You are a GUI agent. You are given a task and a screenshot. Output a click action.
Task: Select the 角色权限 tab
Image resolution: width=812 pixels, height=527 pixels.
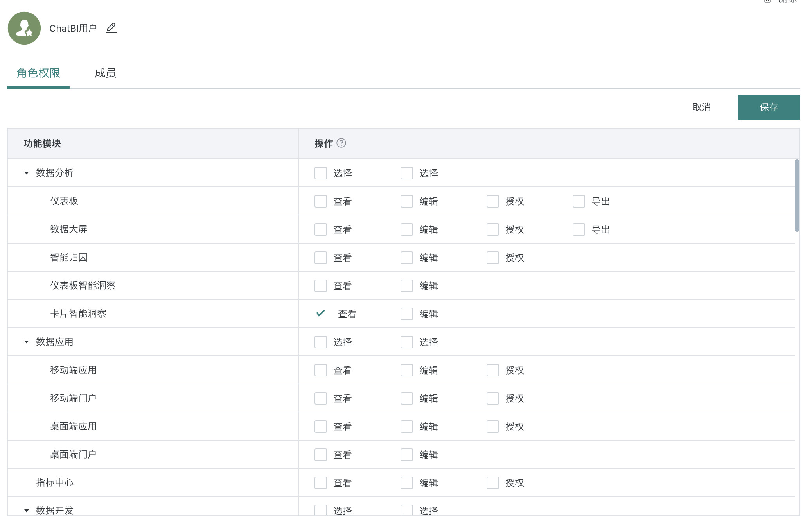pos(38,73)
